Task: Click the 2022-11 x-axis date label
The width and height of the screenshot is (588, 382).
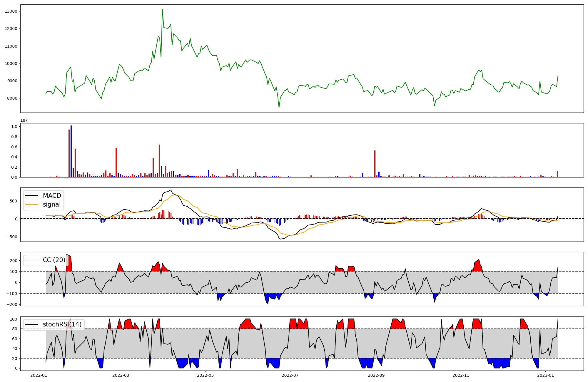Action: point(461,375)
